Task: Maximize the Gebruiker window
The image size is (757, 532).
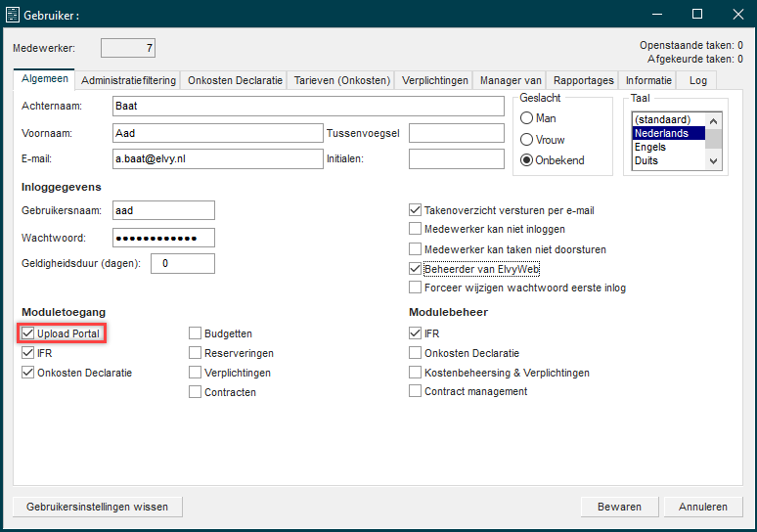Action: 697,14
